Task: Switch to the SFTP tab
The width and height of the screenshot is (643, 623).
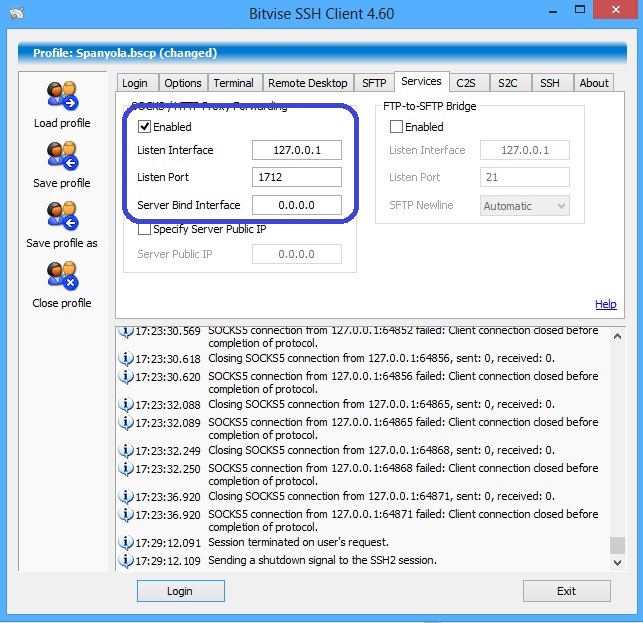Action: [x=374, y=83]
